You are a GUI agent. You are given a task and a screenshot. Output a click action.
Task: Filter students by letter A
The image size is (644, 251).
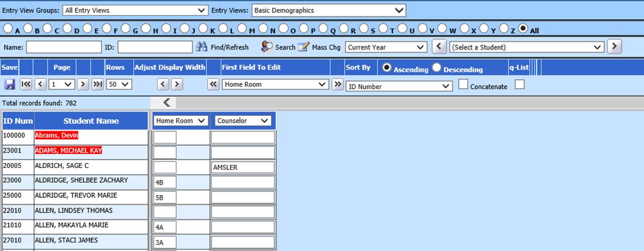(x=8, y=29)
